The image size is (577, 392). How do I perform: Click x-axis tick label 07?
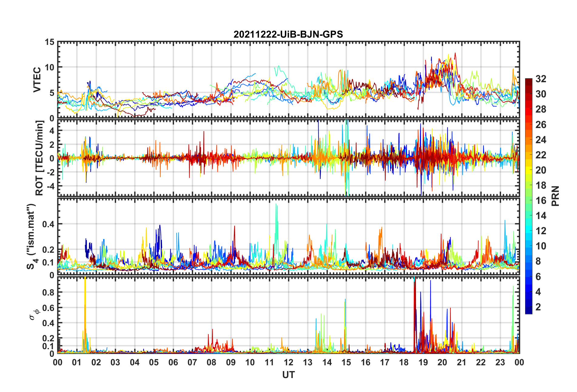192,362
